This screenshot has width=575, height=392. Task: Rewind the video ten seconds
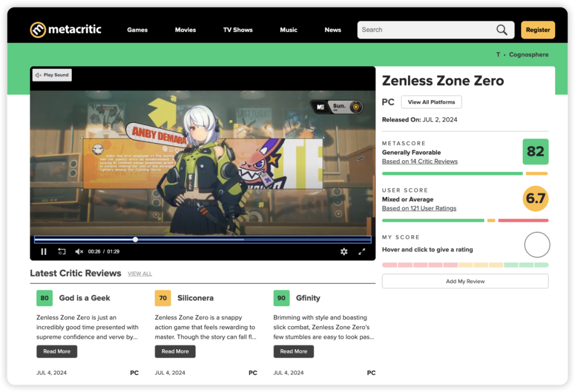click(x=62, y=252)
